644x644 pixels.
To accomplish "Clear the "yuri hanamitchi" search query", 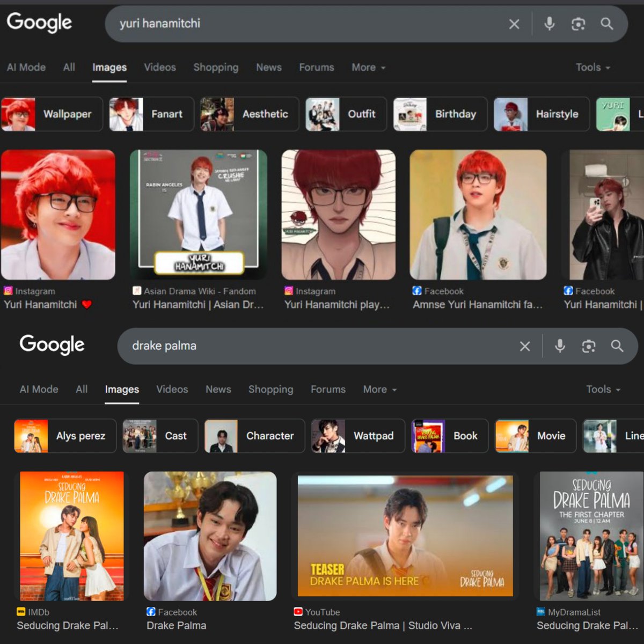I will coord(514,24).
